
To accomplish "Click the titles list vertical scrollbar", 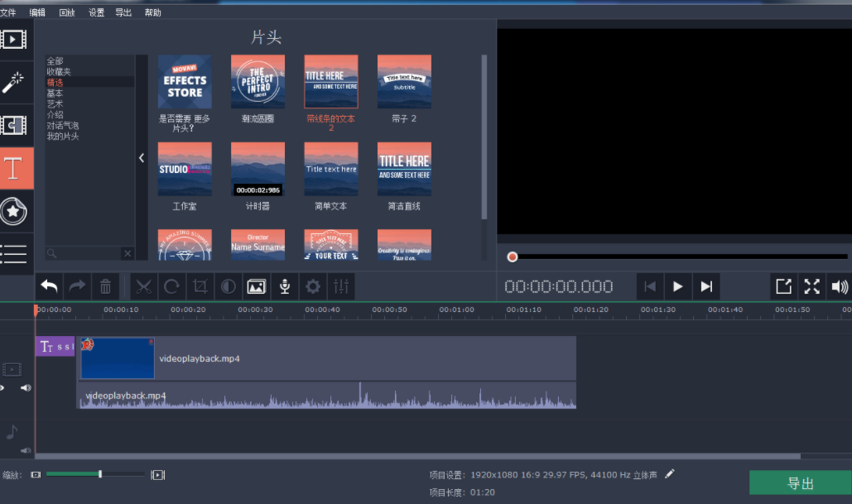I will pyautogui.click(x=484, y=137).
